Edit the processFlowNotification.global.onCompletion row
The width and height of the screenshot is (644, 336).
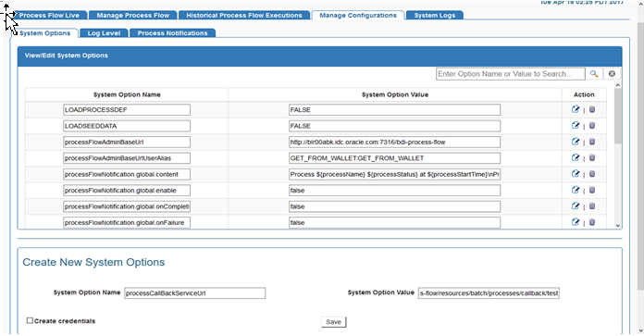[x=576, y=205]
